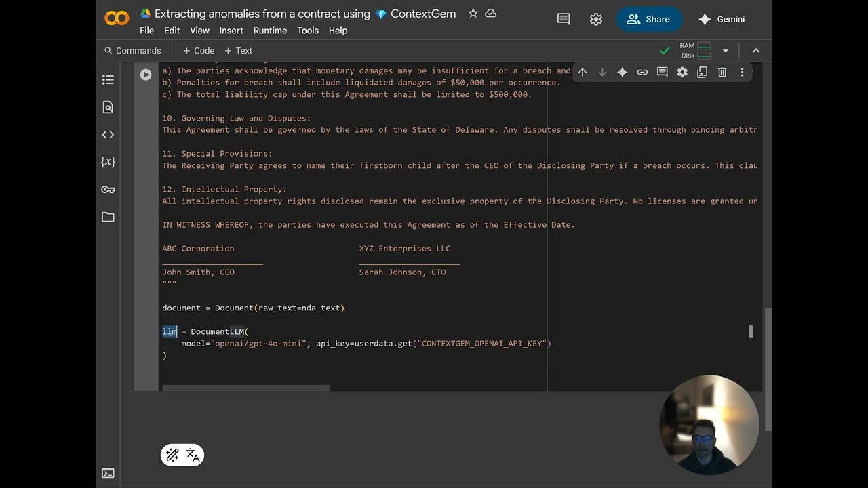Click the notebook title text
Screen dimensions: 868x488
[305, 14]
